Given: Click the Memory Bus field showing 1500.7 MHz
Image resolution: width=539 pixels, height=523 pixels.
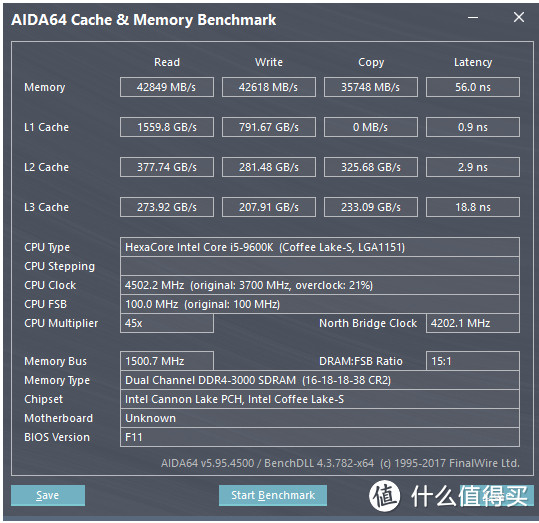Looking at the screenshot, I should [167, 361].
